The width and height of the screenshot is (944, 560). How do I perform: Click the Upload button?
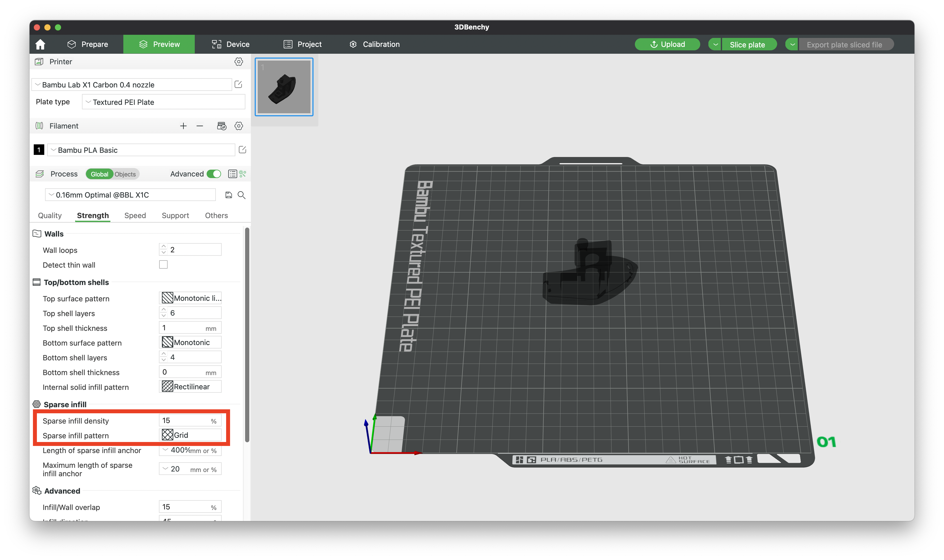pyautogui.click(x=667, y=44)
